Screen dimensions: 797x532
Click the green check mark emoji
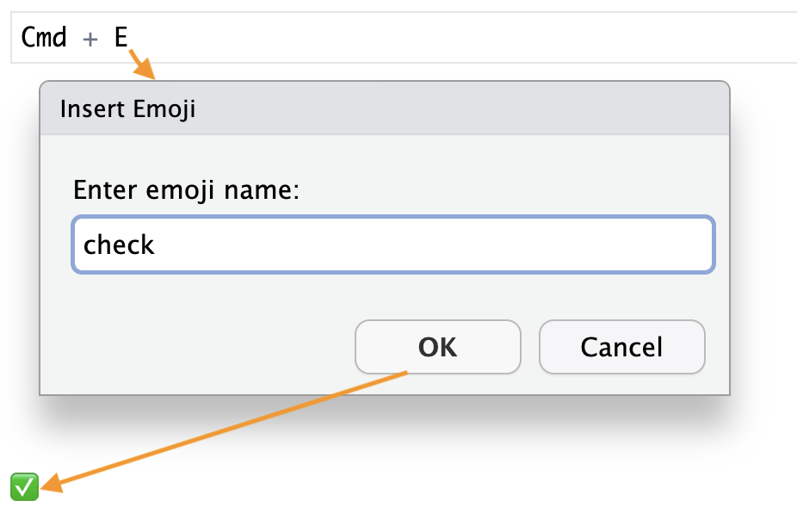pyautogui.click(x=24, y=486)
